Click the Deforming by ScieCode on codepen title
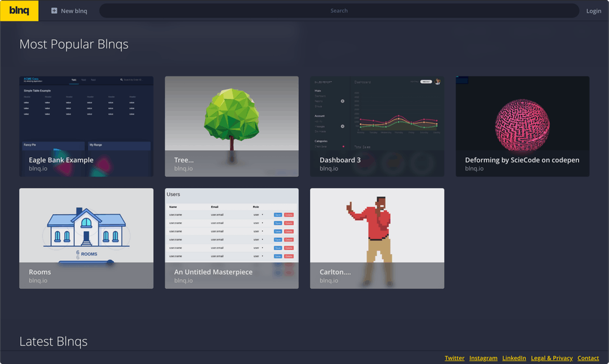Viewport: 609px width, 364px height. point(522,160)
